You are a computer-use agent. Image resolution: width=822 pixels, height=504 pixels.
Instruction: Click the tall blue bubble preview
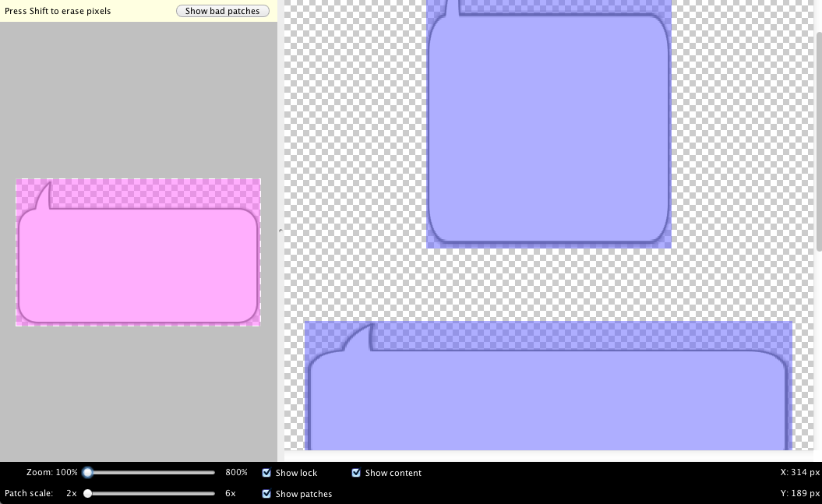tap(549, 124)
